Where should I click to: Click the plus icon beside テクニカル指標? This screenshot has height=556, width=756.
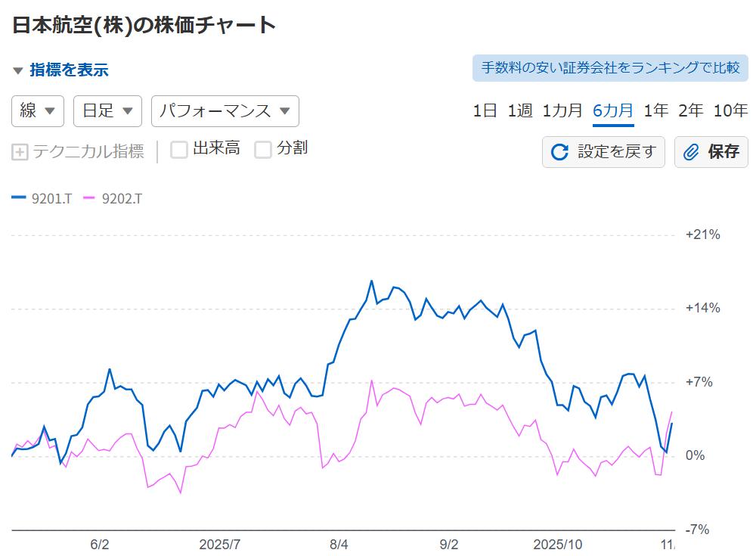point(20,152)
